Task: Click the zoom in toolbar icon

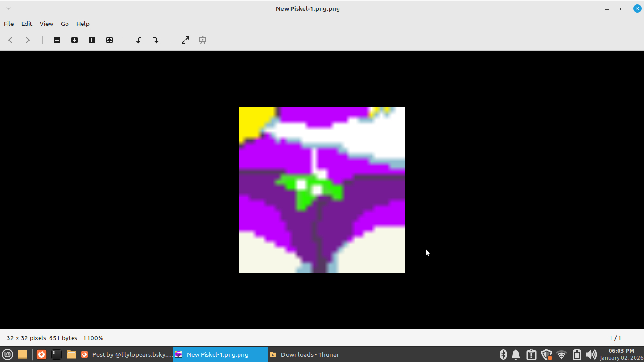Action: [x=74, y=40]
